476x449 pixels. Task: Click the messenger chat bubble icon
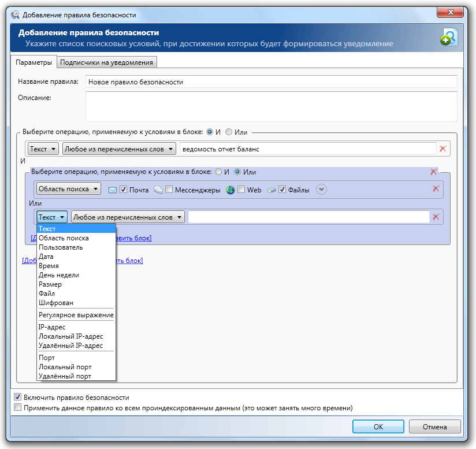(158, 190)
